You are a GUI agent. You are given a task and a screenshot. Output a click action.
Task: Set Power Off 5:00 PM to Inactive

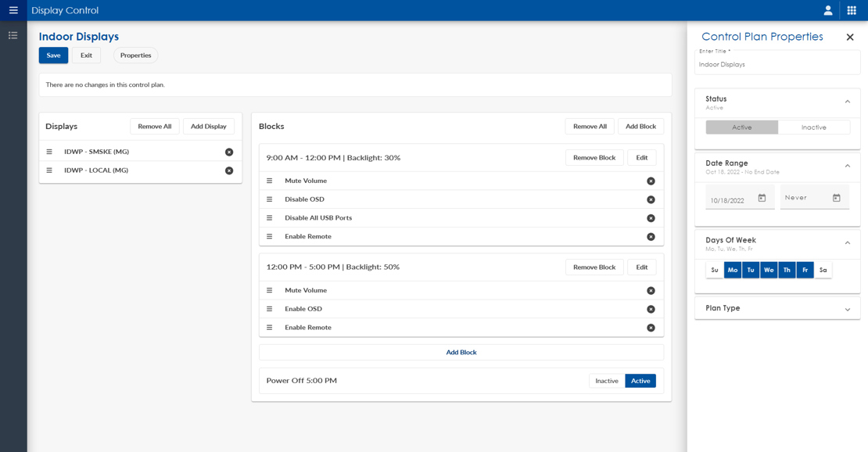[606, 381]
